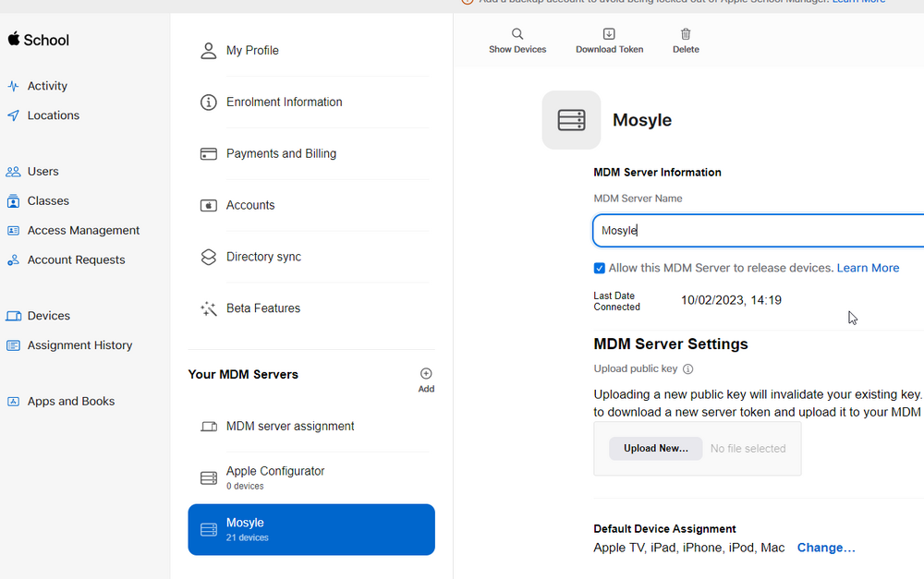The width and height of the screenshot is (924, 579).
Task: Open Devices in the sidebar
Action: point(49,316)
